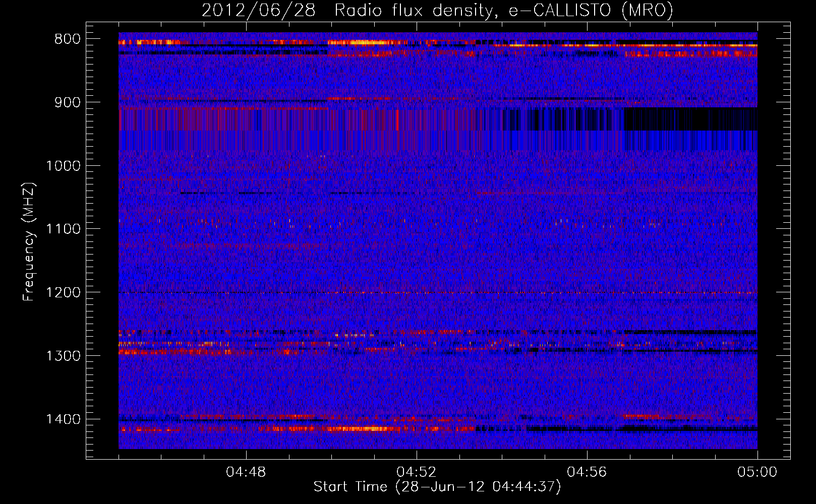The height and width of the screenshot is (504, 816).
Task: Select the 1300 frequency axis label
Action: [63, 356]
